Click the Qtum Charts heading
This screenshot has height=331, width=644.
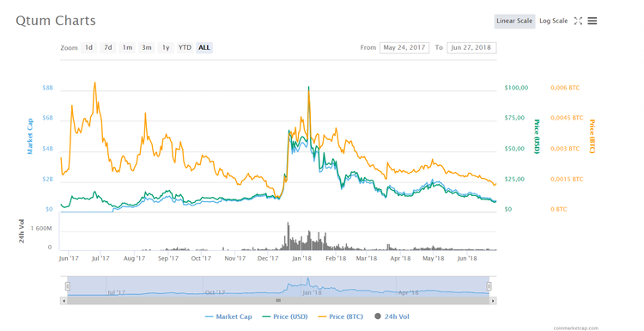56,21
